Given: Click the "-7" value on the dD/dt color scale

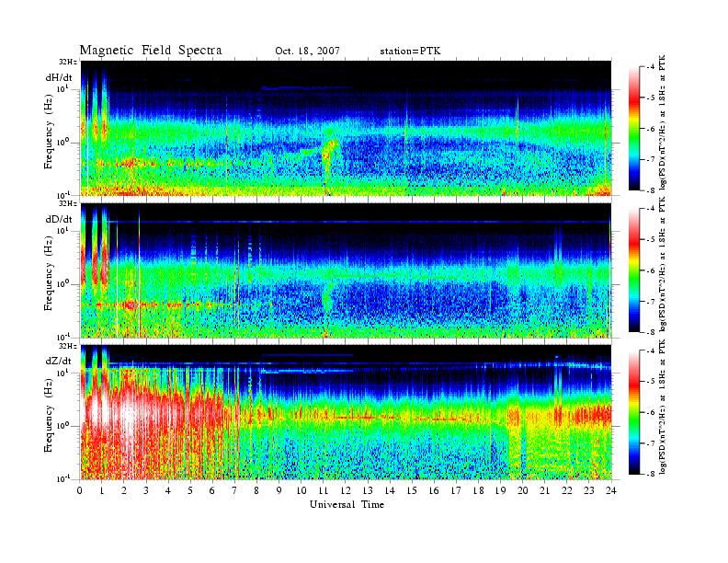Looking at the screenshot, I should pos(651,302).
